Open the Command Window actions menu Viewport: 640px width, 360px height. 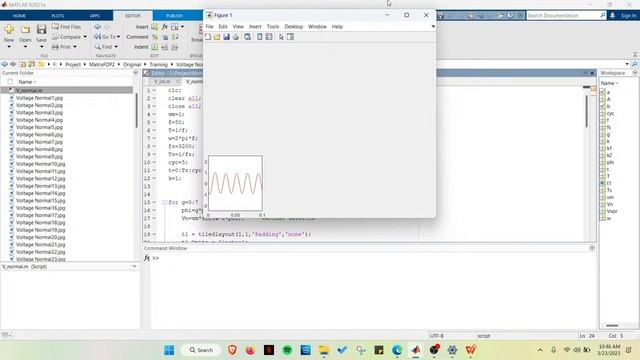[x=592, y=248]
